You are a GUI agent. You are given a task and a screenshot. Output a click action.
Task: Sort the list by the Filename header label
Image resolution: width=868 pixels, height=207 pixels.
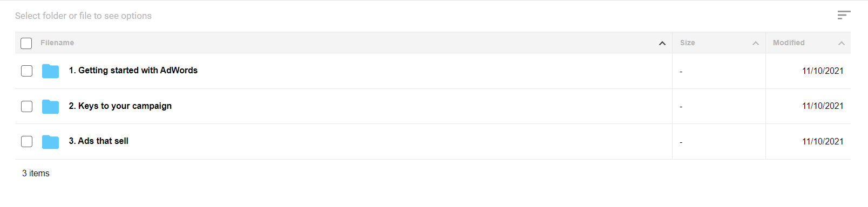click(x=57, y=43)
